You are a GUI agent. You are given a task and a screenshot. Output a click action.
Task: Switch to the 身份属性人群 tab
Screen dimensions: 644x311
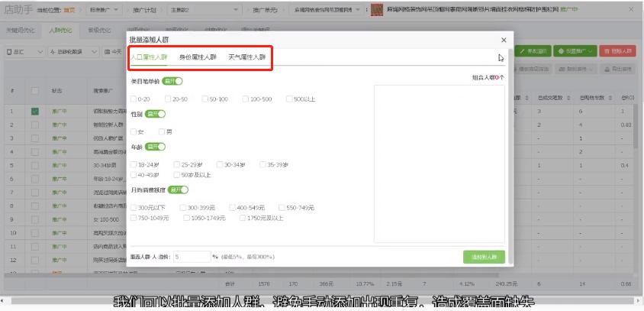198,57
